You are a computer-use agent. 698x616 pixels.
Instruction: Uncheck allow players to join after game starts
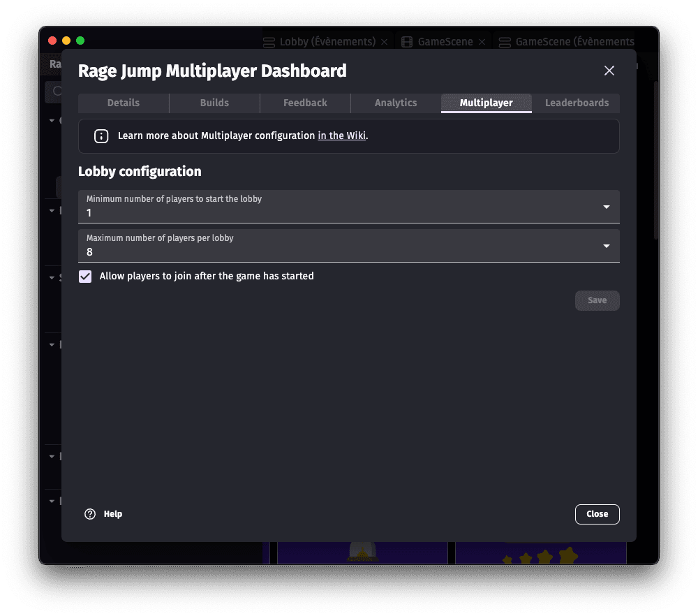coord(84,277)
